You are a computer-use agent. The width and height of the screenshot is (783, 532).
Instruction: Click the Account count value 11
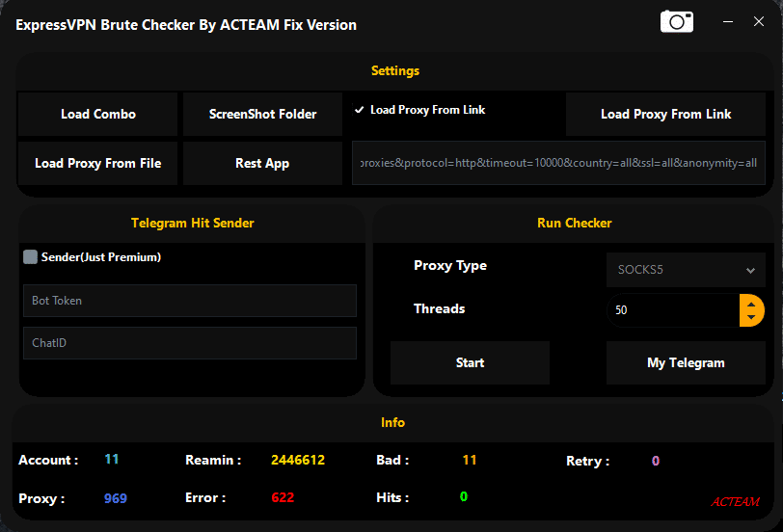pos(111,459)
